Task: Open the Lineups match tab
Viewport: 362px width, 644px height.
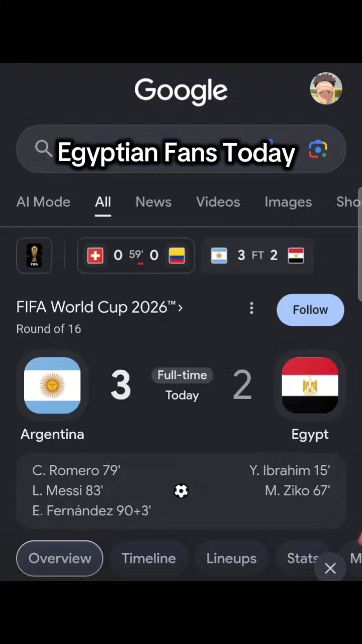Action: pyautogui.click(x=231, y=558)
